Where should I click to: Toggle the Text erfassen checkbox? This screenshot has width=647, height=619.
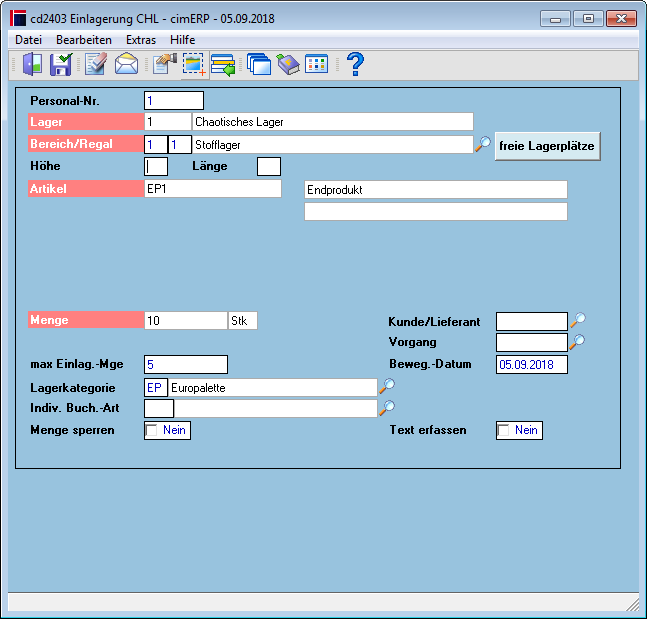point(504,430)
